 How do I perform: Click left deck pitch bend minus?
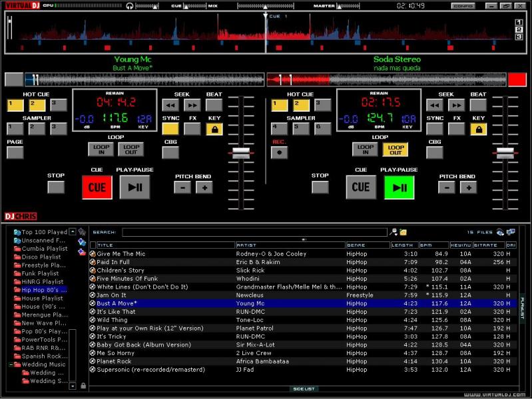coord(182,188)
